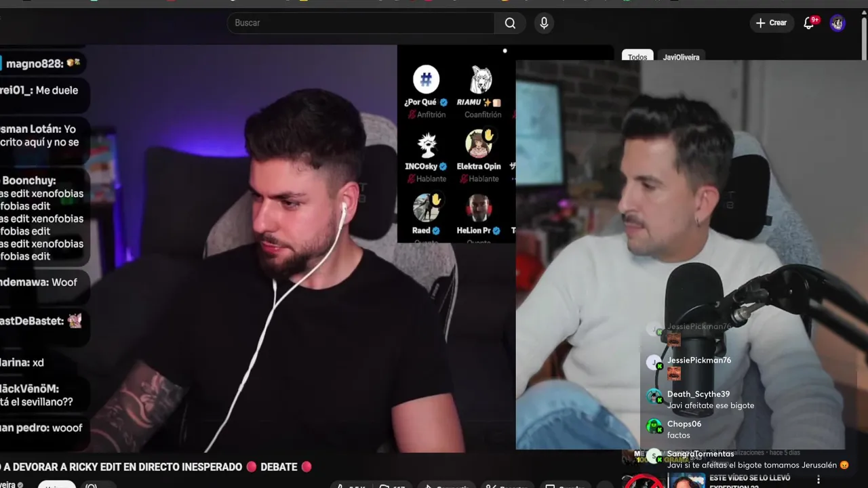
Task: Click the HeLion Pr listener avatar
Action: click(x=479, y=208)
